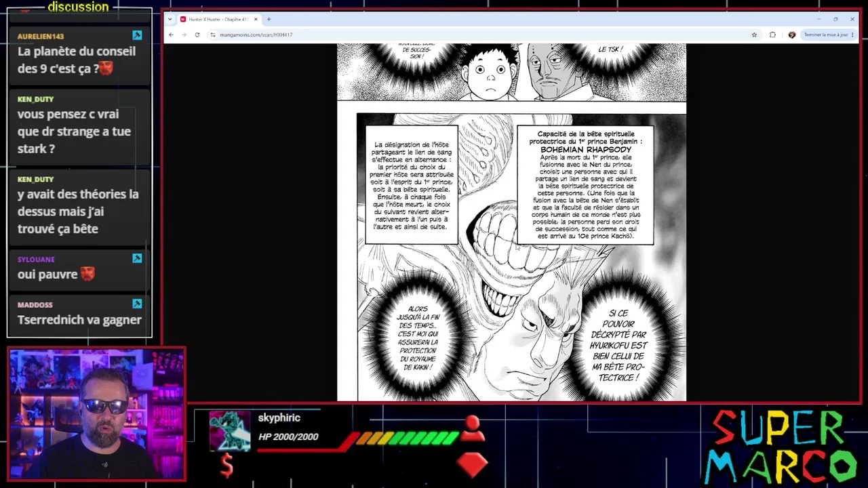Click KEN_DUTY above the dr strange message
Image resolution: width=868 pixels, height=488 pixels.
(x=35, y=100)
